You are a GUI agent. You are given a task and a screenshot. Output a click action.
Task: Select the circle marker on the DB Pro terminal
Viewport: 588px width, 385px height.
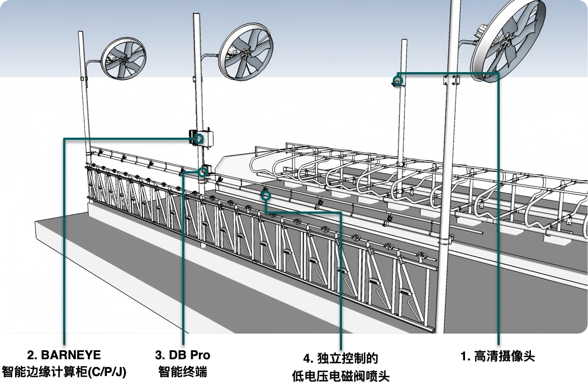click(203, 172)
